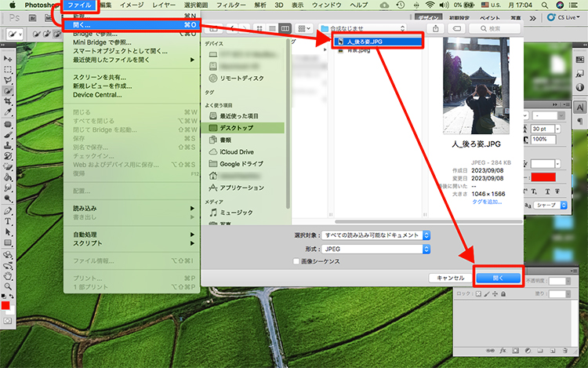Viewport: 588px width, 368px height.
Task: Select the Eyedropper tool
Action: tap(8, 111)
